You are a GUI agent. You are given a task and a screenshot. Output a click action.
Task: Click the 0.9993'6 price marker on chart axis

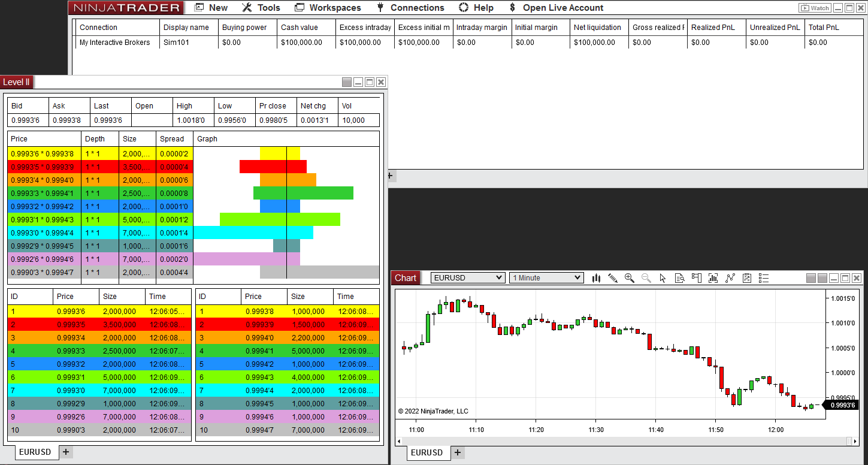click(842, 405)
